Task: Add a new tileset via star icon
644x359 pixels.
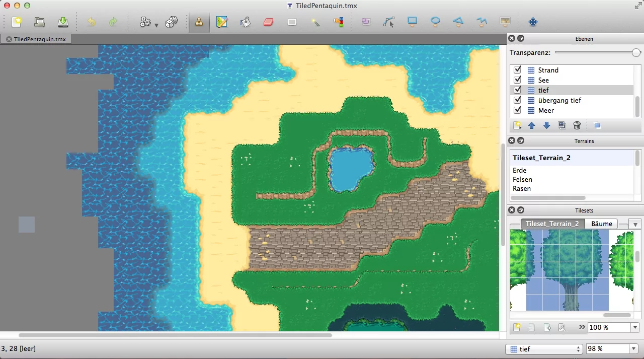Action: click(x=517, y=327)
